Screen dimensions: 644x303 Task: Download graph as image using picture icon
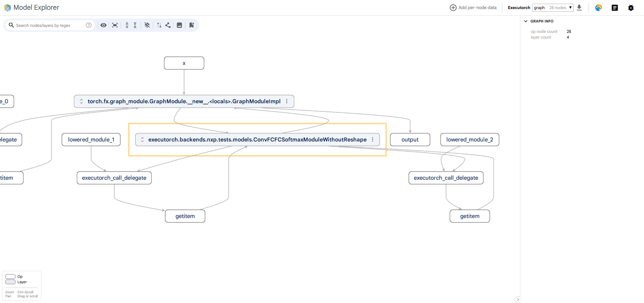point(179,25)
